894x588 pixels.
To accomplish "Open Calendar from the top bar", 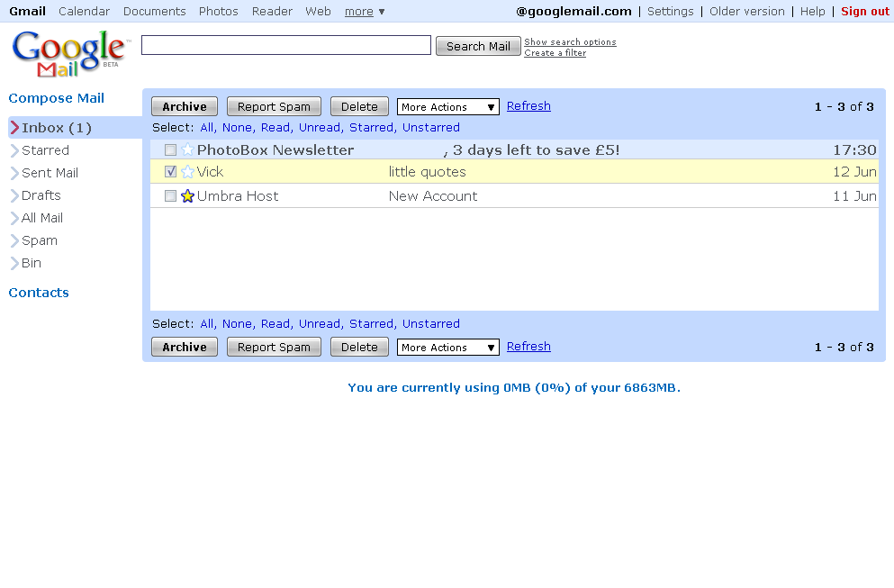I will pyautogui.click(x=84, y=12).
